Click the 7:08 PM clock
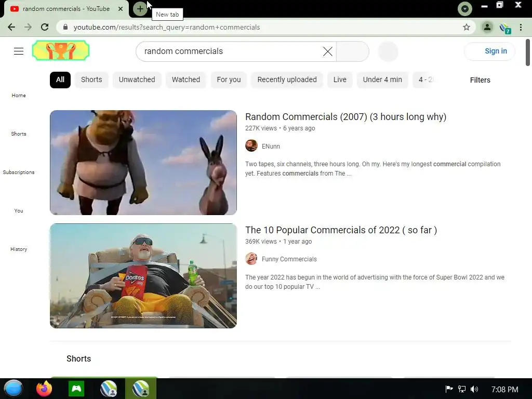 [504, 389]
